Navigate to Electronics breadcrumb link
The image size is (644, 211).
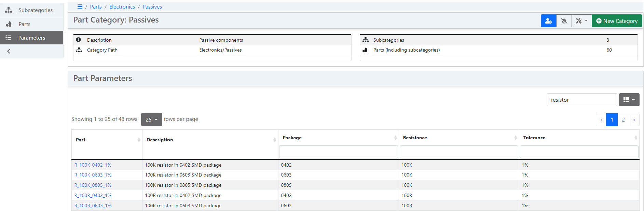(122, 7)
